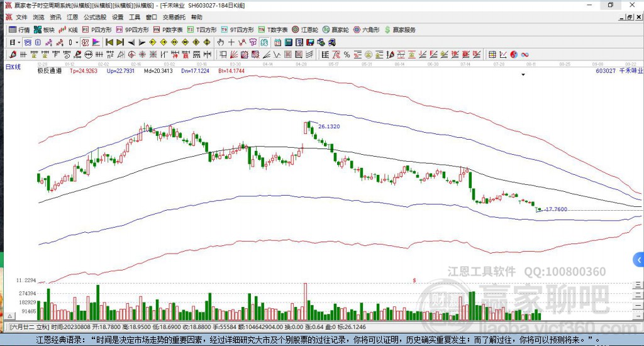Restore the inner child window button
The image size is (644, 346).
click(x=630, y=17)
